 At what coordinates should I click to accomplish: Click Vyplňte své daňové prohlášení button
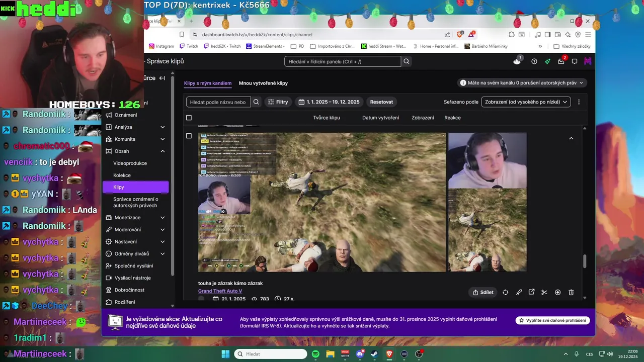[x=552, y=320]
